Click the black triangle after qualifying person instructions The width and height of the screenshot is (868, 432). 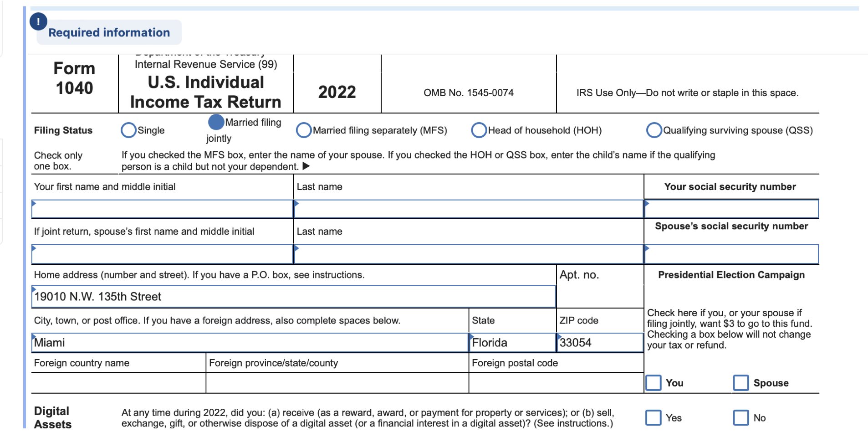click(306, 166)
